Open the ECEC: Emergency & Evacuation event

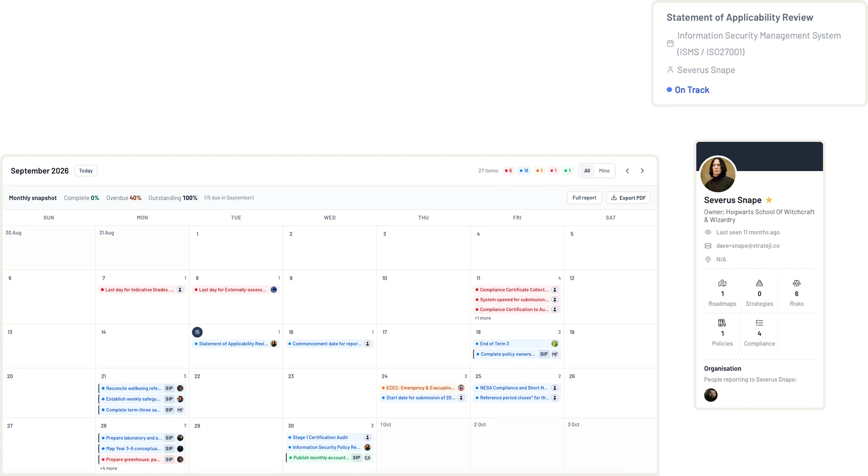(423, 388)
